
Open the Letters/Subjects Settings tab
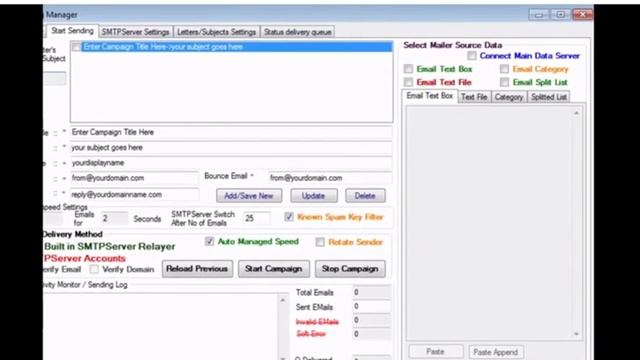coord(216,32)
